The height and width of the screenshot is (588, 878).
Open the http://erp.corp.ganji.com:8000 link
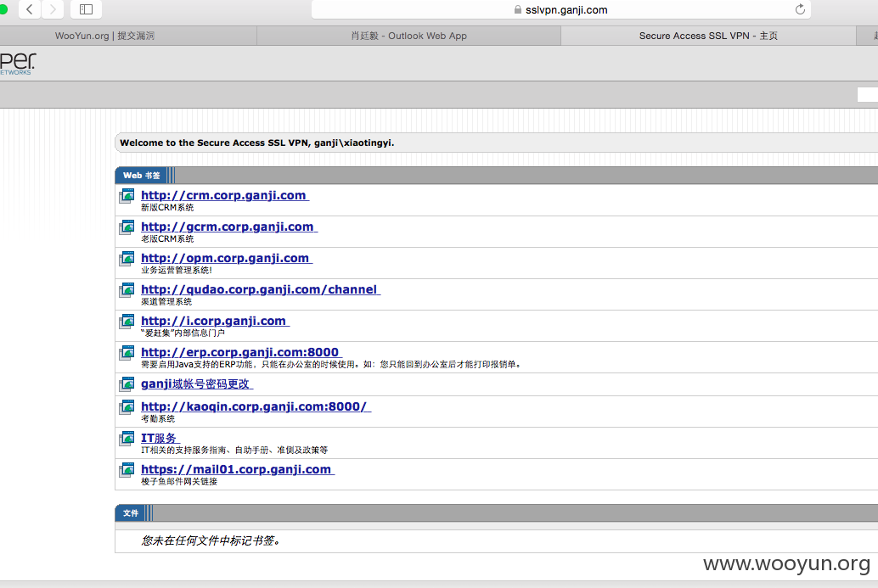pos(241,352)
